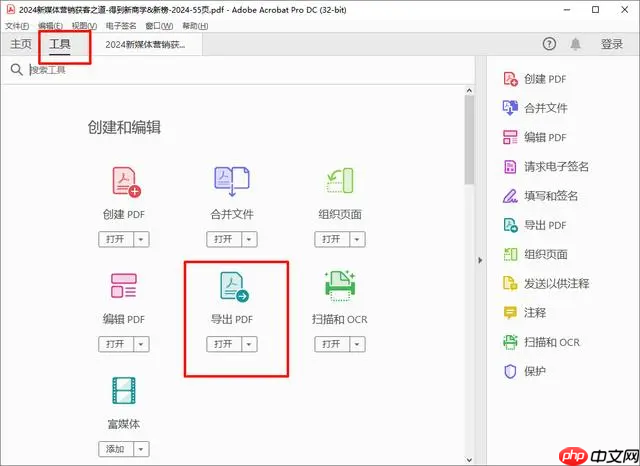Viewport: 640px width, 466px height.
Task: Click the Acrobat PDF icon in title bar
Action: pyautogui.click(x=10, y=9)
